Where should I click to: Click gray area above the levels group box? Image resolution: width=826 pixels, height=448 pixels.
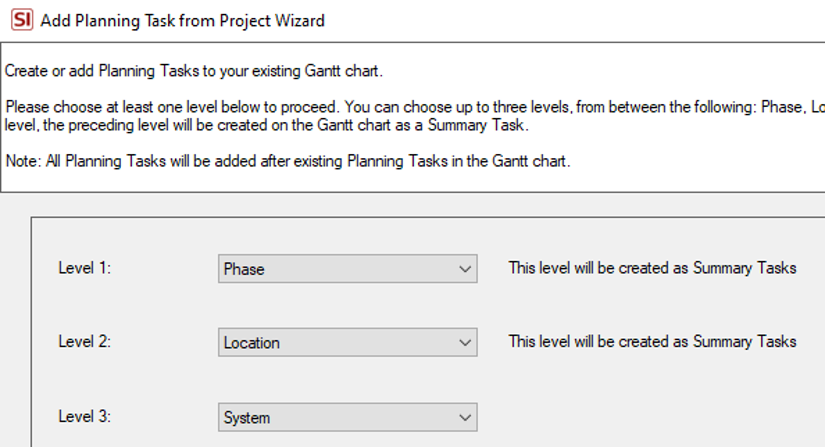411,204
